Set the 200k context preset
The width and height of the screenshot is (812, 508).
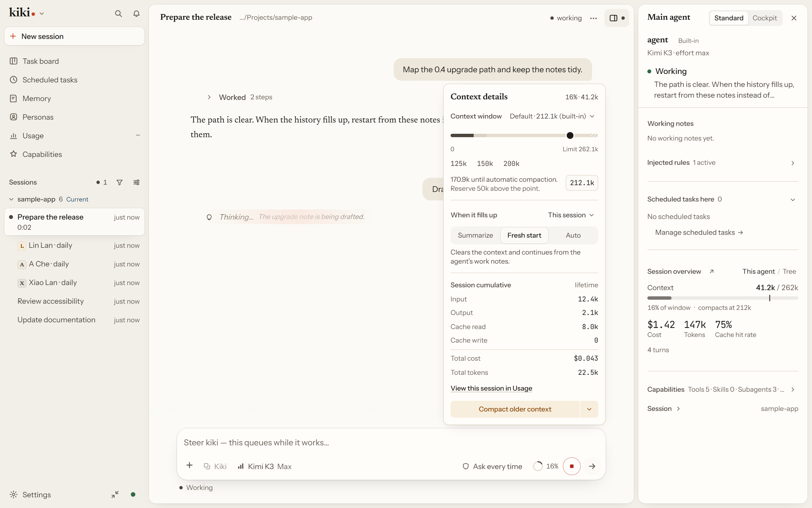[x=511, y=164]
